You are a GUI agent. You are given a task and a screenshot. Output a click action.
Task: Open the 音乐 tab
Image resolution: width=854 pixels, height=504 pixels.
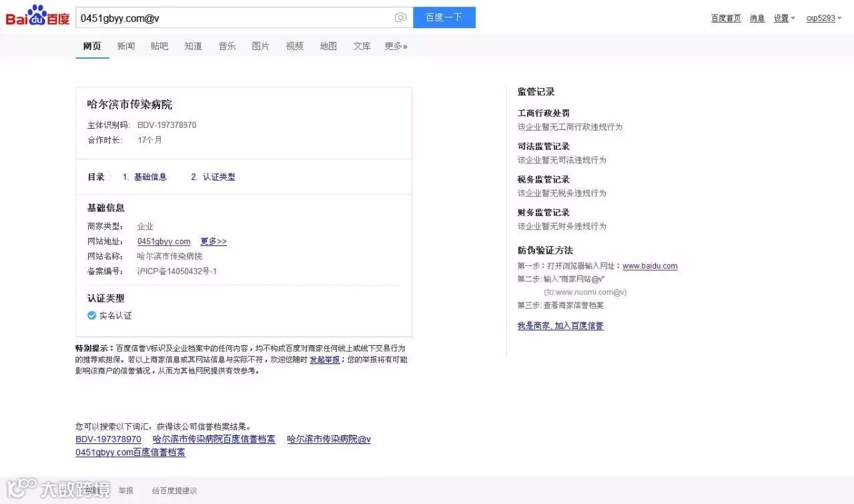pos(228,46)
